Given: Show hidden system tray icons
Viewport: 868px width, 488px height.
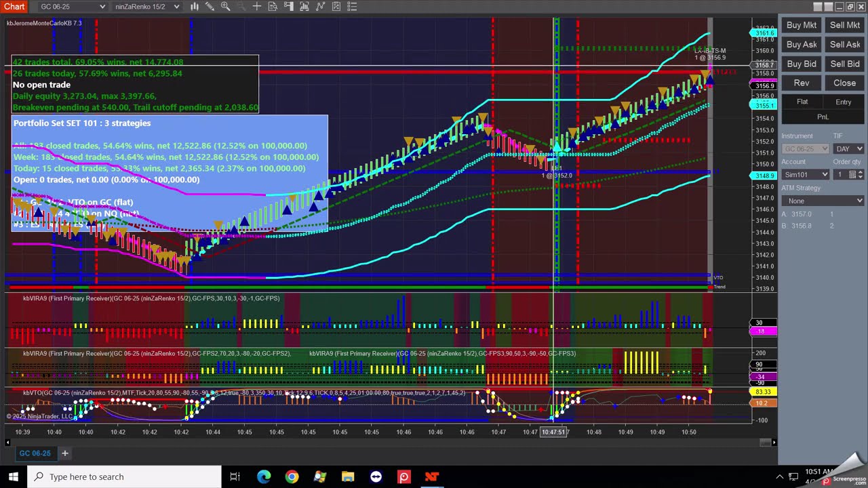Looking at the screenshot, I should (x=780, y=477).
